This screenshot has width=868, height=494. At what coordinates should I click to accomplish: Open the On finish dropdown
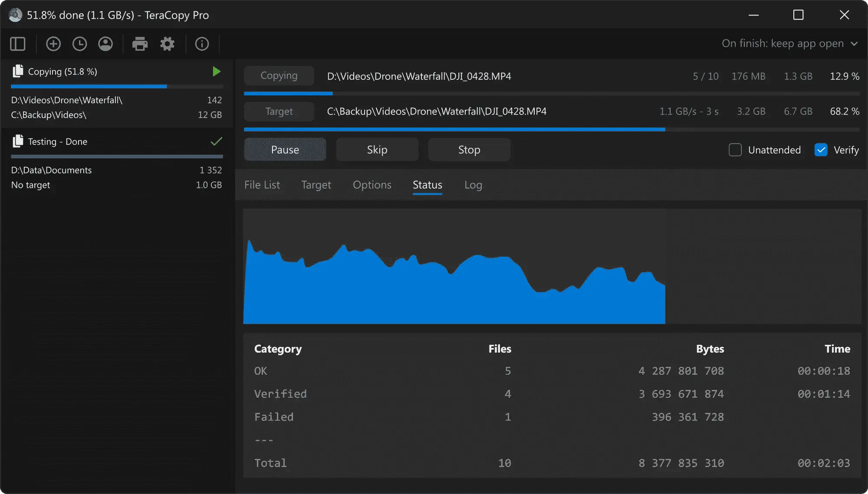790,43
